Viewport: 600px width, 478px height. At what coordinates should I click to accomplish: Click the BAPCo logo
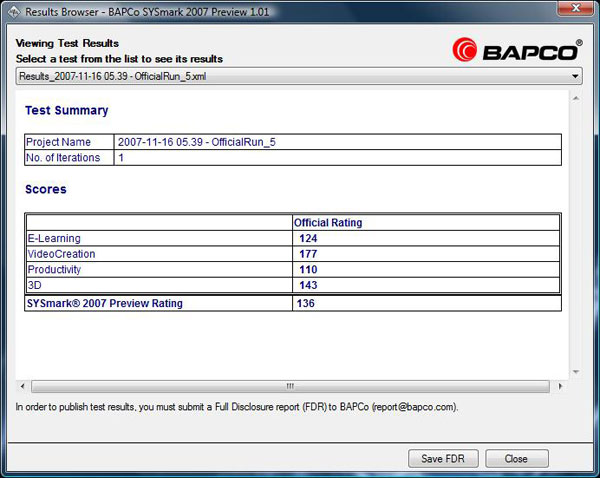(x=517, y=50)
